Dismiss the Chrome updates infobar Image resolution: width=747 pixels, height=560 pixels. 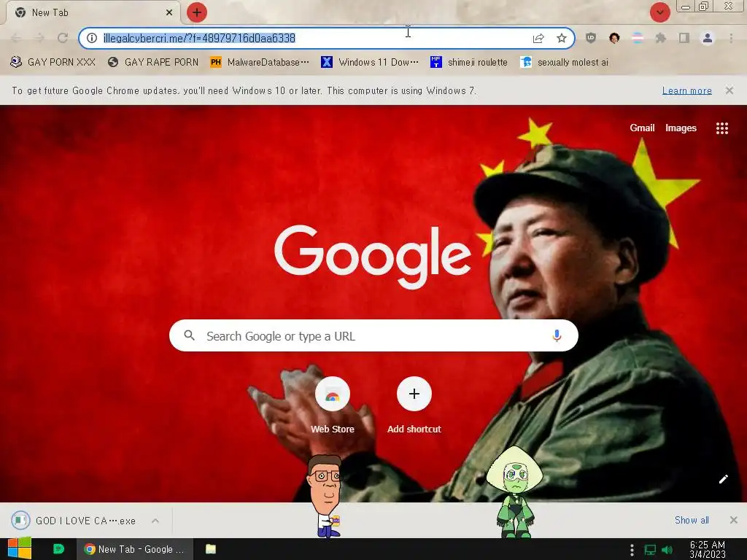click(x=729, y=90)
